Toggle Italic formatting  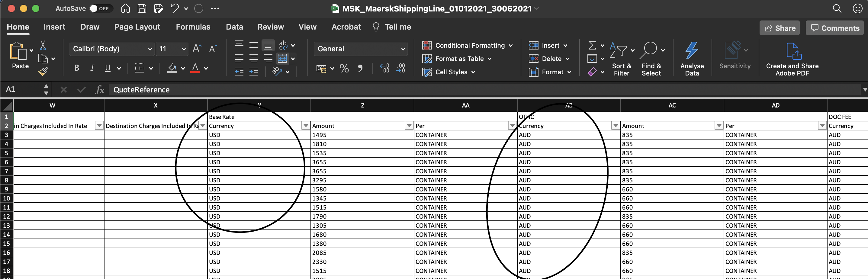92,68
